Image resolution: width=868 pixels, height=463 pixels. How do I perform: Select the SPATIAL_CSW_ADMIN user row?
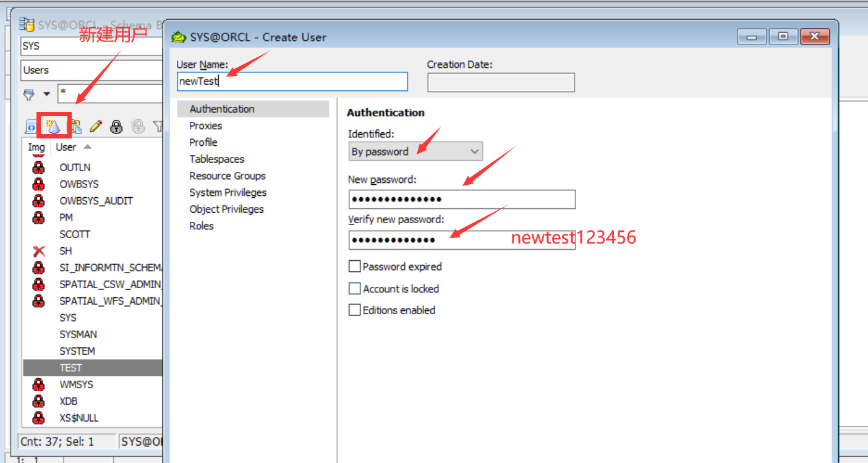93,284
